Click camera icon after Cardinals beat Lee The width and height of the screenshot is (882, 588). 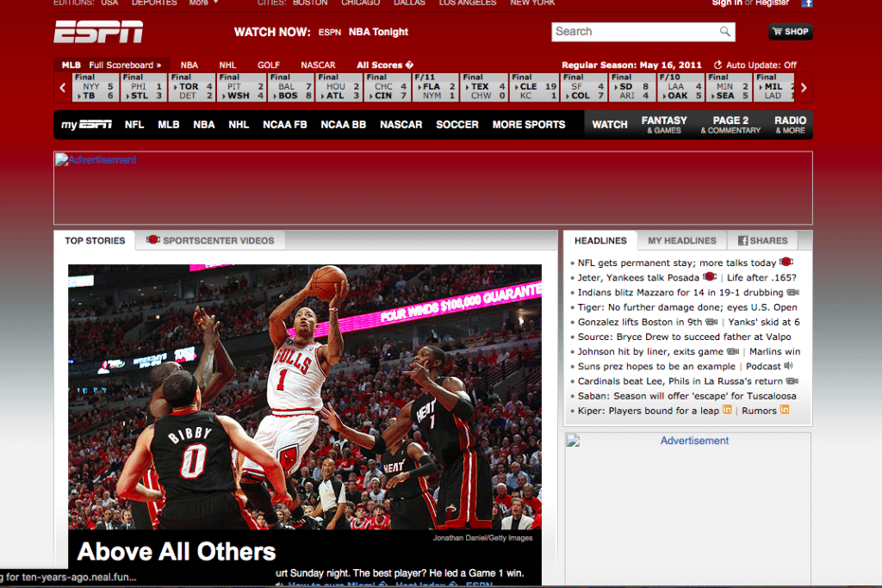click(x=792, y=381)
